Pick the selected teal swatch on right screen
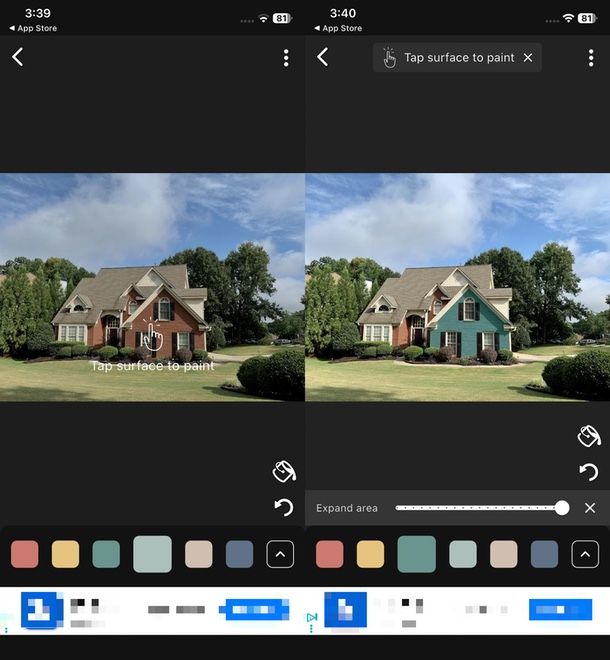 point(416,554)
